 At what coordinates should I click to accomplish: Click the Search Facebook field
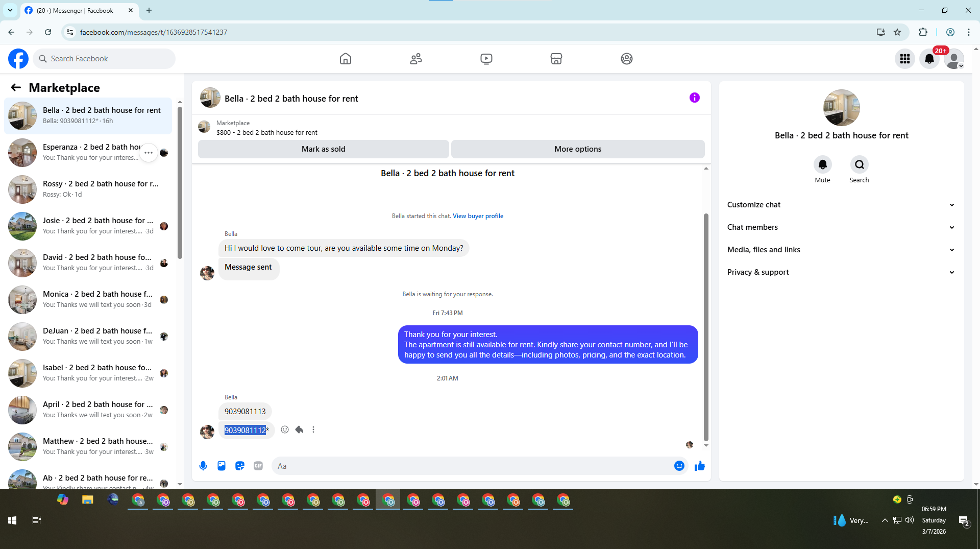click(x=105, y=59)
